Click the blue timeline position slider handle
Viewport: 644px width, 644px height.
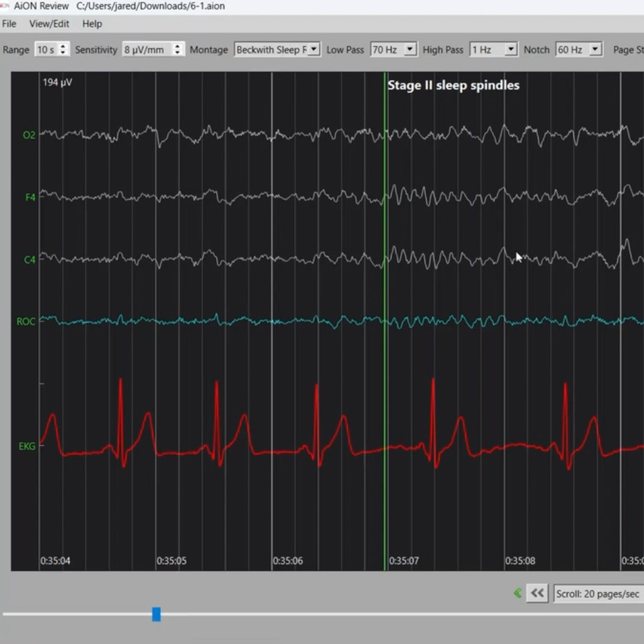tap(156, 615)
